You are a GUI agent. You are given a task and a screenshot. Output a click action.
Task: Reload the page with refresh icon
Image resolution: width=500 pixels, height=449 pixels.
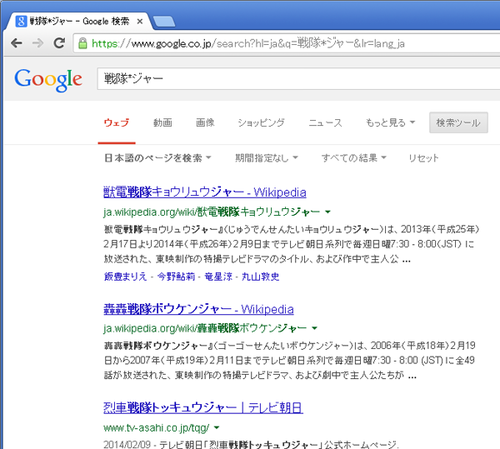(x=60, y=43)
